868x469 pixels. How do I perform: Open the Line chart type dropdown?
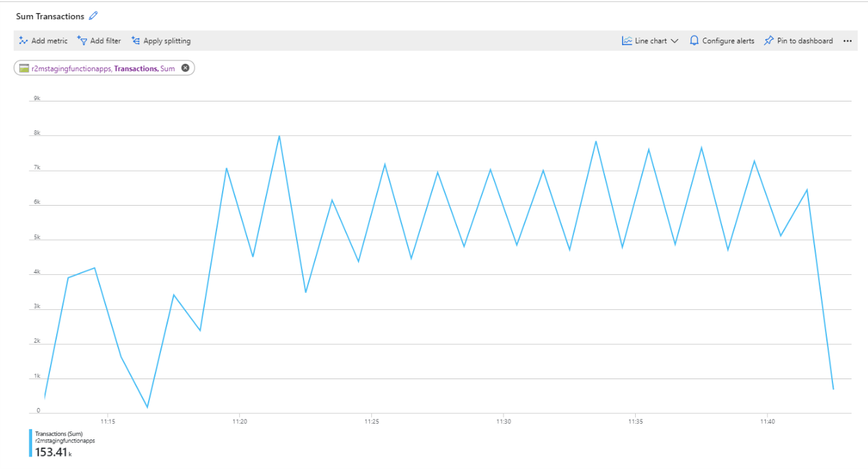650,41
